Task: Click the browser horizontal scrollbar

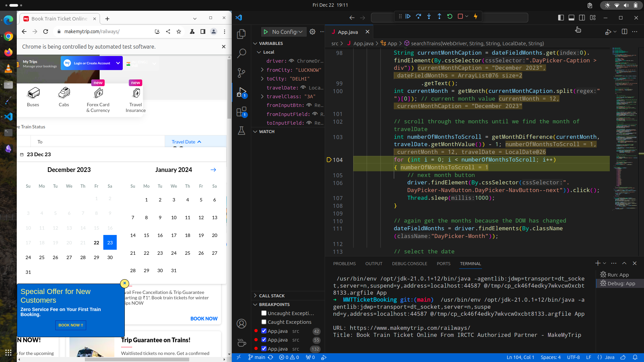Action: pyautogui.click(x=137, y=359)
